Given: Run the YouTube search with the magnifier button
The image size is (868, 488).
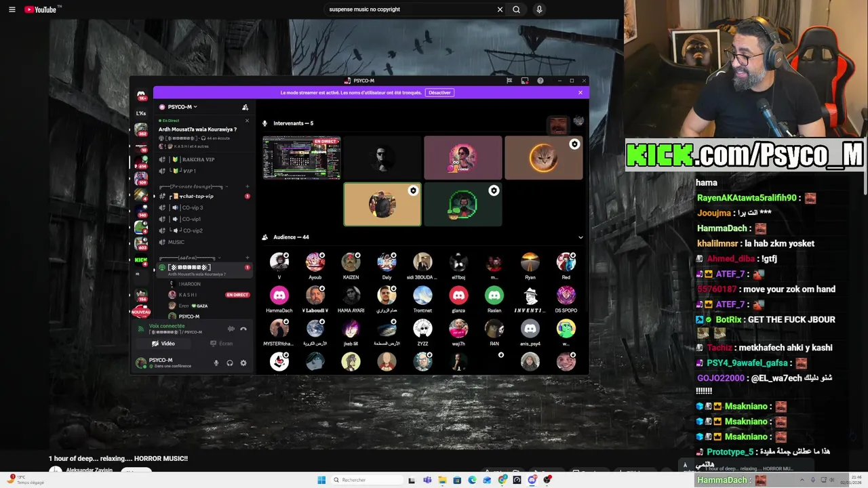Looking at the screenshot, I should pos(517,9).
